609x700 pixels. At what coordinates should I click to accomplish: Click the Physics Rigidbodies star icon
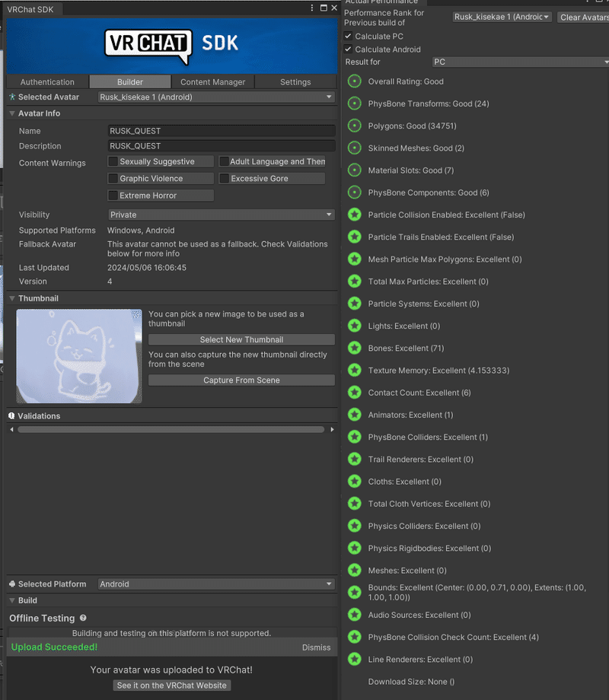(x=354, y=549)
